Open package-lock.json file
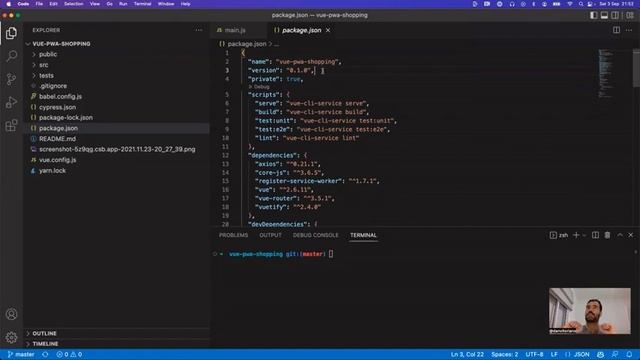The image size is (640, 360). coord(66,118)
